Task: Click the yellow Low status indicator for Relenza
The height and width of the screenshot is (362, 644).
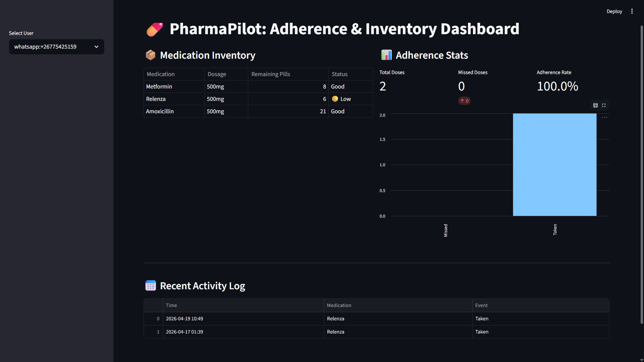Action: tap(335, 99)
